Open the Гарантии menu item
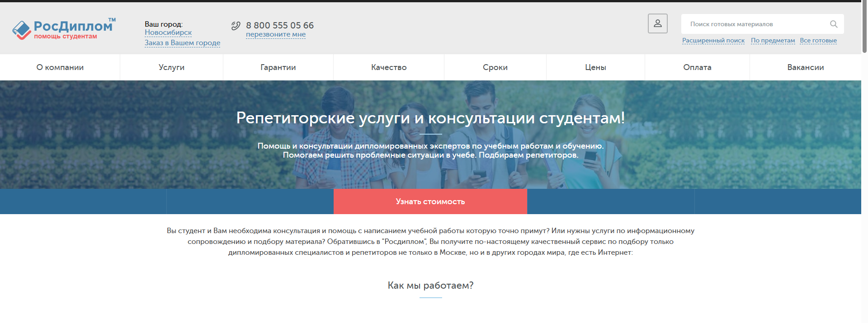The image size is (868, 323). pyautogui.click(x=278, y=67)
